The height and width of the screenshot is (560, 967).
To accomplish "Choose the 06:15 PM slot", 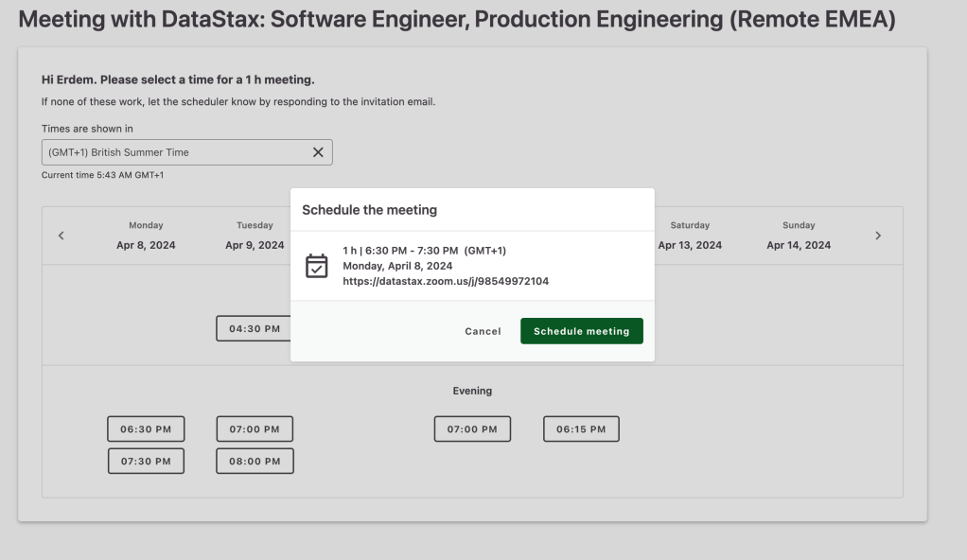I will pyautogui.click(x=581, y=429).
